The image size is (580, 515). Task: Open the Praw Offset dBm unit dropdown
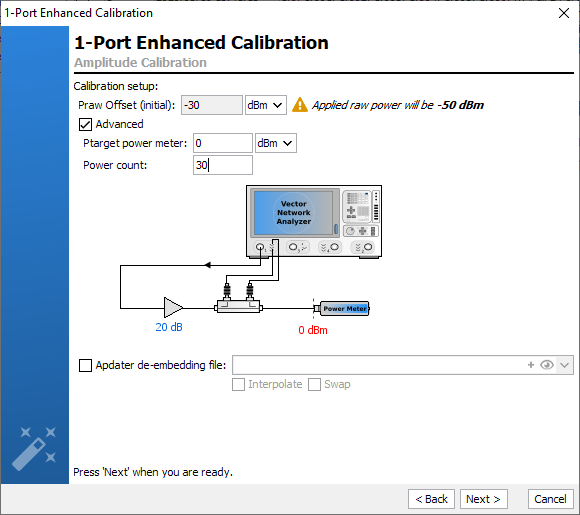point(266,105)
